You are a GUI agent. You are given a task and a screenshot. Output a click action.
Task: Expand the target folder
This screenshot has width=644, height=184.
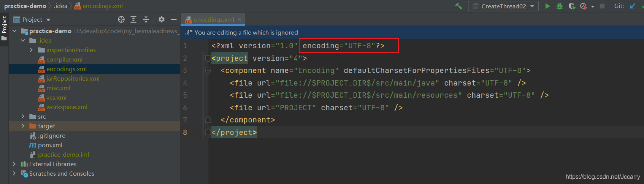[23, 126]
